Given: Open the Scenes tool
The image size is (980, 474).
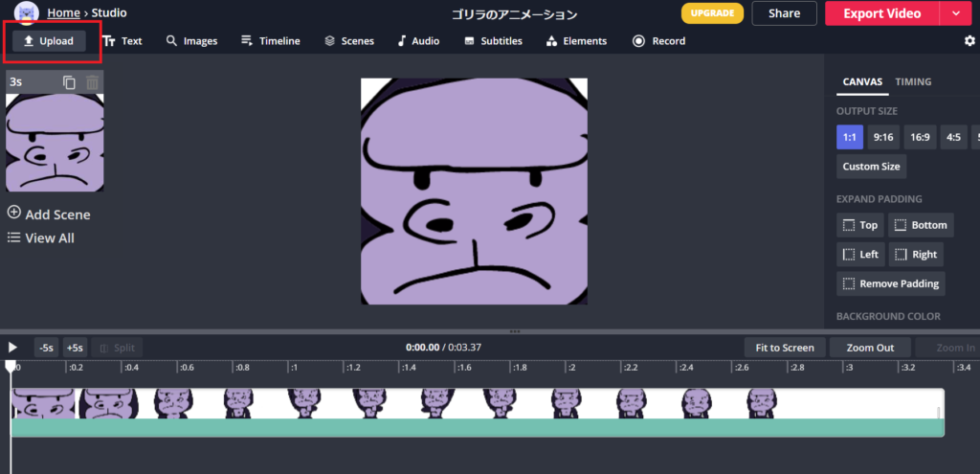Looking at the screenshot, I should coord(349,41).
